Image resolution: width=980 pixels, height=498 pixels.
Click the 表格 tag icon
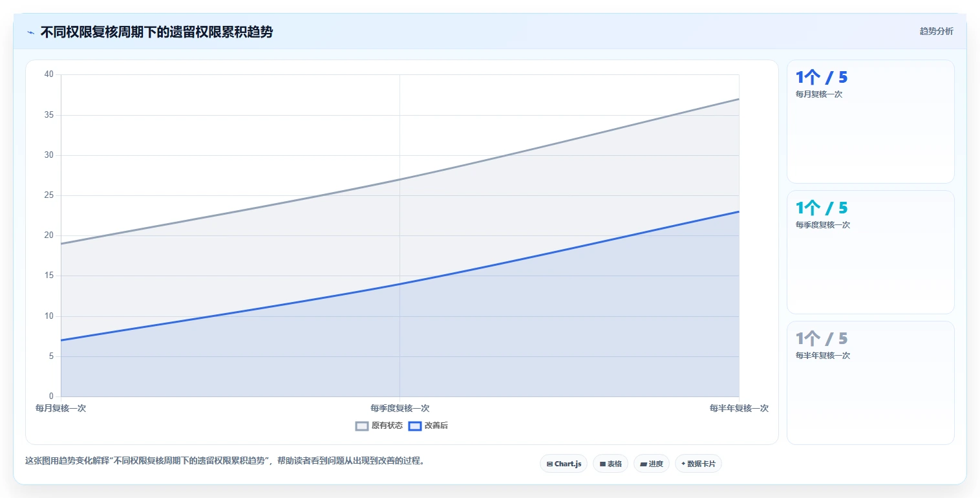602,464
